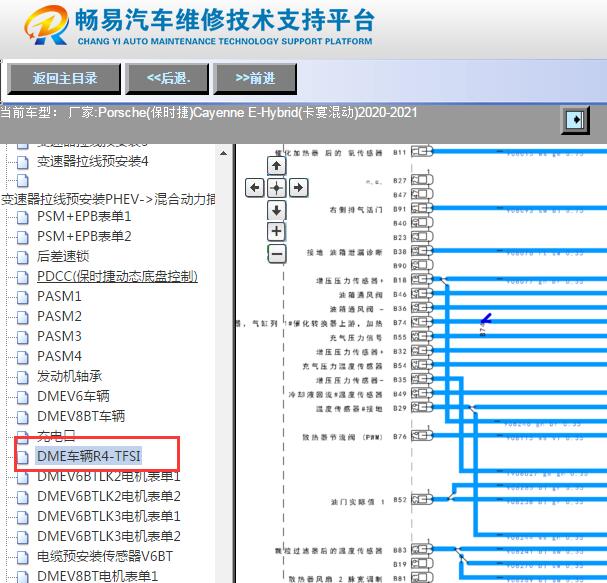Image resolution: width=607 pixels, height=583 pixels.
Task: Pan the wiring diagram down
Action: [x=276, y=210]
